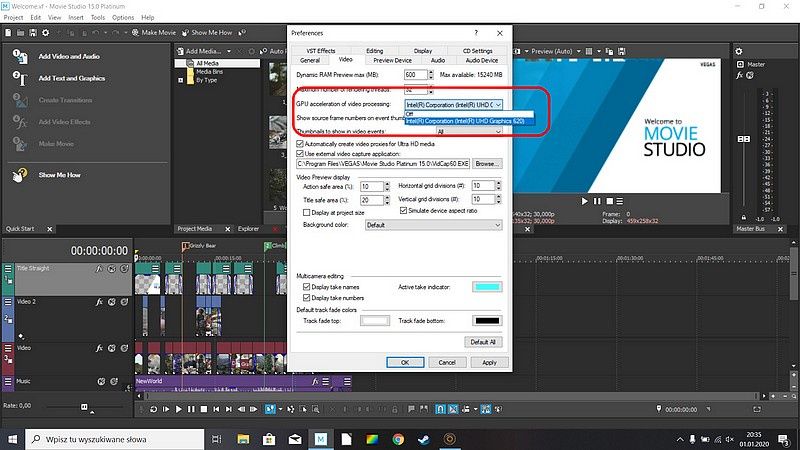Switch to VST Effects tab
Image resolution: width=800 pixels, height=450 pixels.
pyautogui.click(x=321, y=51)
